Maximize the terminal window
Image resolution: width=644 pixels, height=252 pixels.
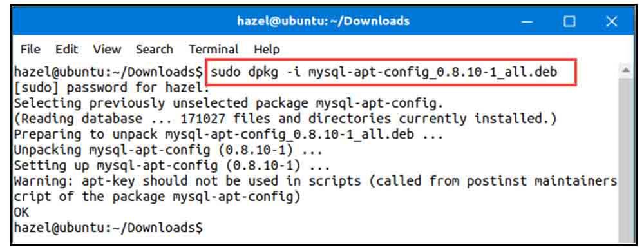point(569,21)
